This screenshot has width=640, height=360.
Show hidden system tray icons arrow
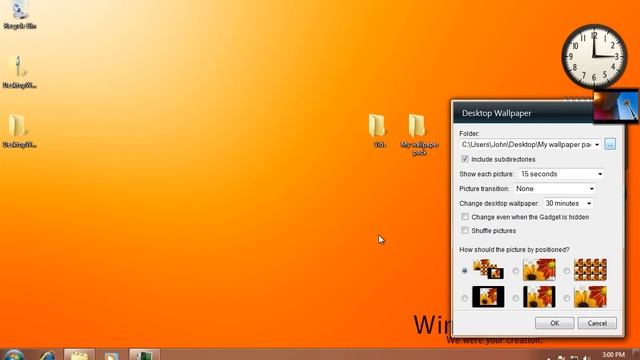[x=549, y=358]
